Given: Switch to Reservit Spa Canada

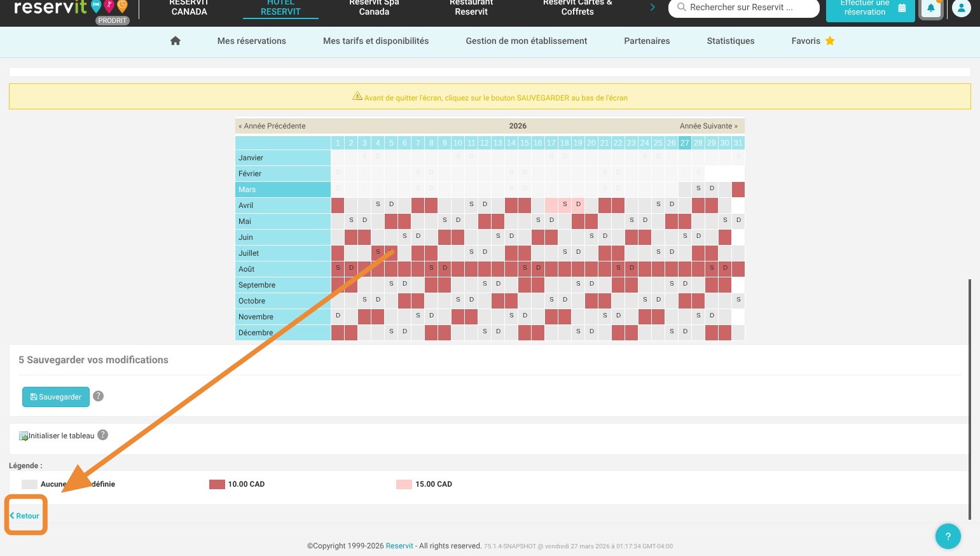Looking at the screenshot, I should click(374, 8).
